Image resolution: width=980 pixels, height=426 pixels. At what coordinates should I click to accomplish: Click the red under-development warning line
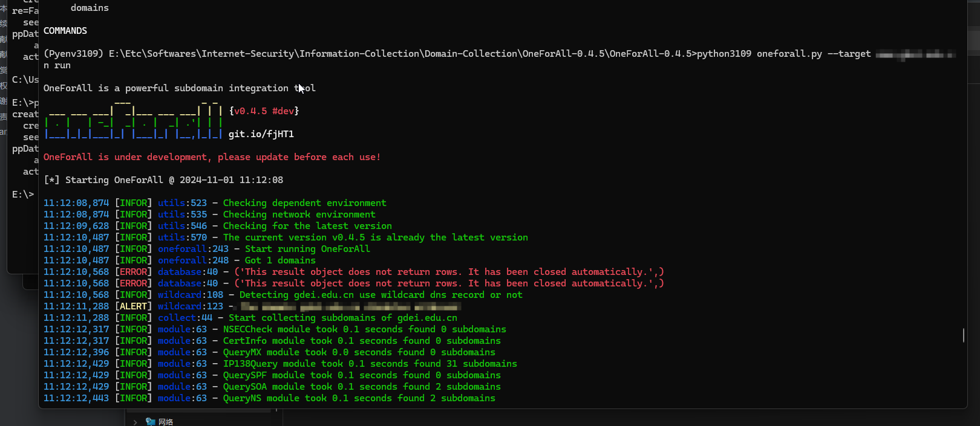point(212,157)
